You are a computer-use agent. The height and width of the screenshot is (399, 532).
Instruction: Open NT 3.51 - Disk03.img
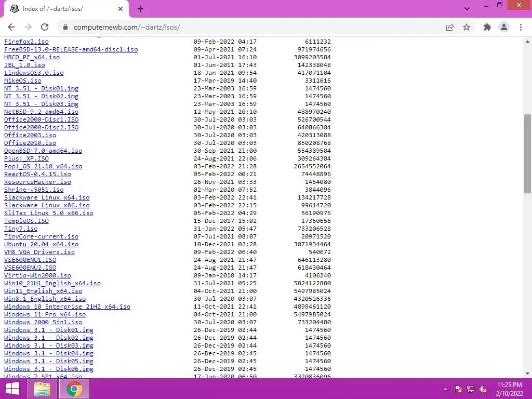coord(42,104)
